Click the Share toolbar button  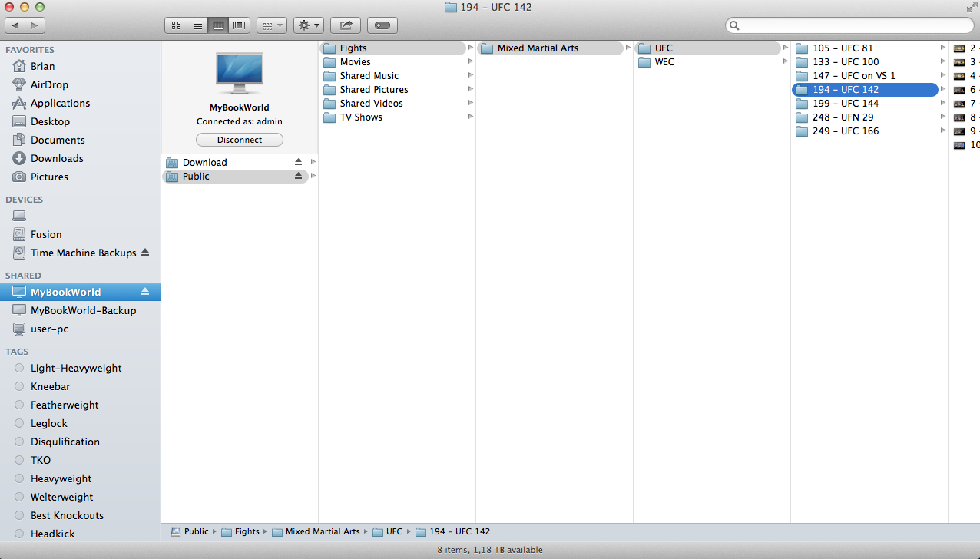tap(346, 25)
